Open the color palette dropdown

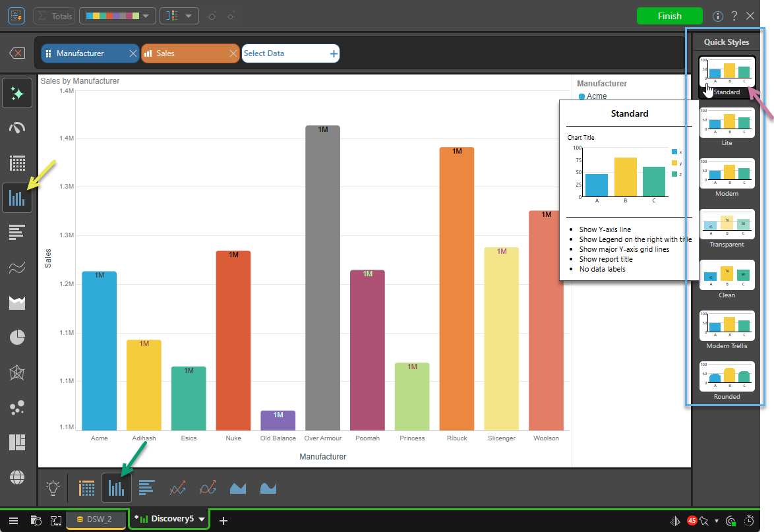117,16
